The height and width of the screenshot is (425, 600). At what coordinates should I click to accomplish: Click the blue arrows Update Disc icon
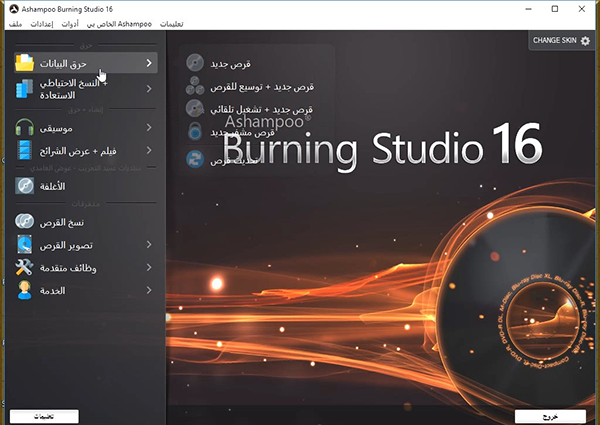pyautogui.click(x=195, y=159)
